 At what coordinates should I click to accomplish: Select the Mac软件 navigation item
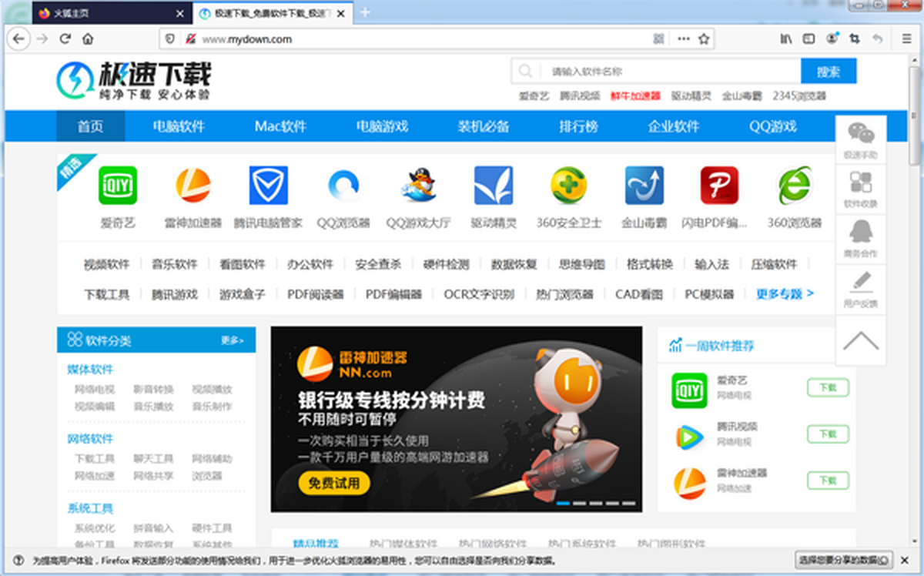point(280,126)
